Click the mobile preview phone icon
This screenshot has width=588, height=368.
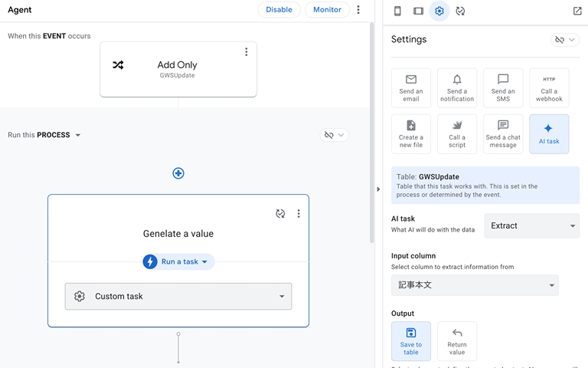pos(397,11)
